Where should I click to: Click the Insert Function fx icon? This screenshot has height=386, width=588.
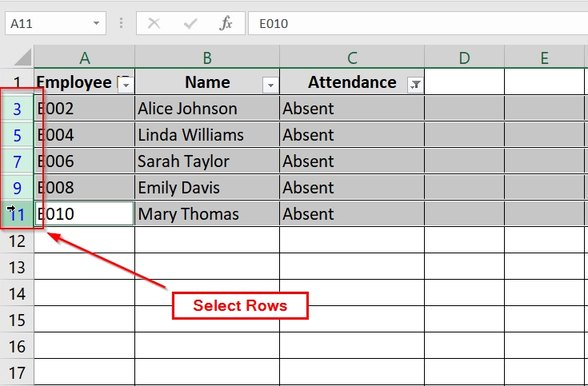(226, 23)
